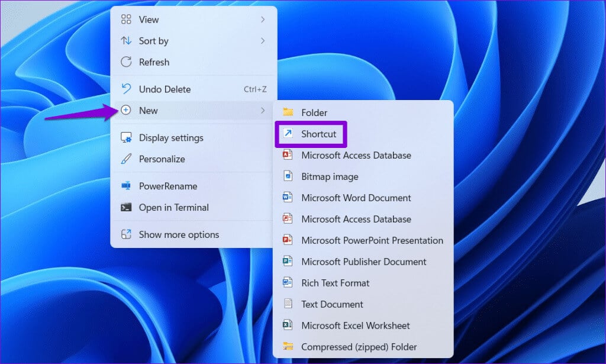
Task: Click the Bitmap image file icon
Action: tap(288, 176)
